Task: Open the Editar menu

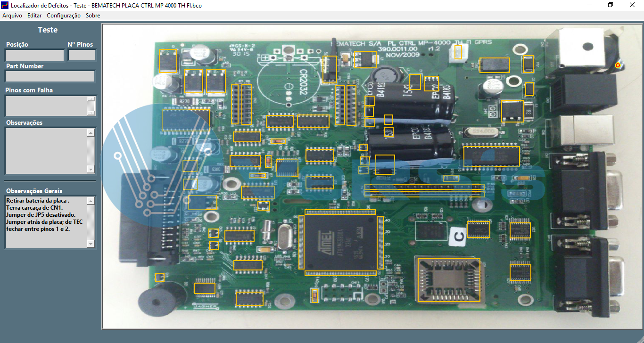Action: [34, 16]
